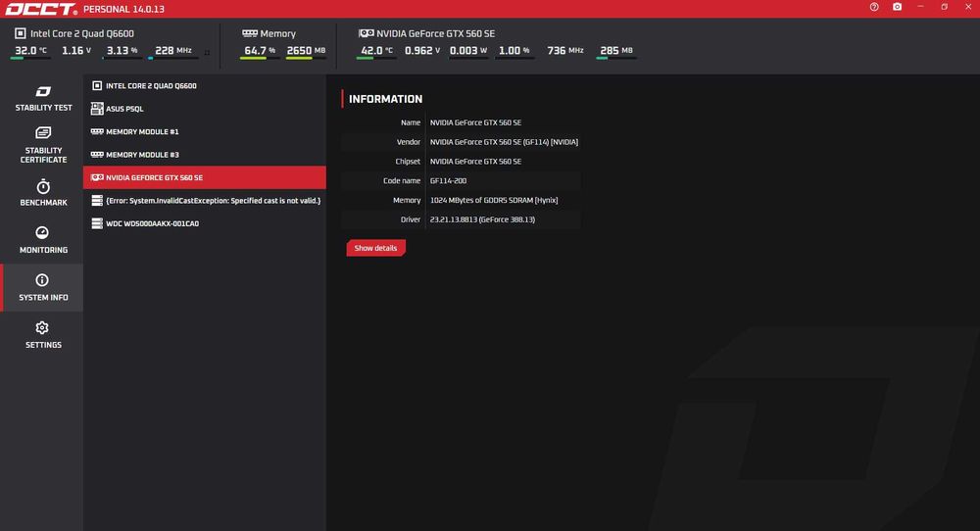Open the help question mark icon
This screenshot has width=980, height=531.
click(x=874, y=7)
